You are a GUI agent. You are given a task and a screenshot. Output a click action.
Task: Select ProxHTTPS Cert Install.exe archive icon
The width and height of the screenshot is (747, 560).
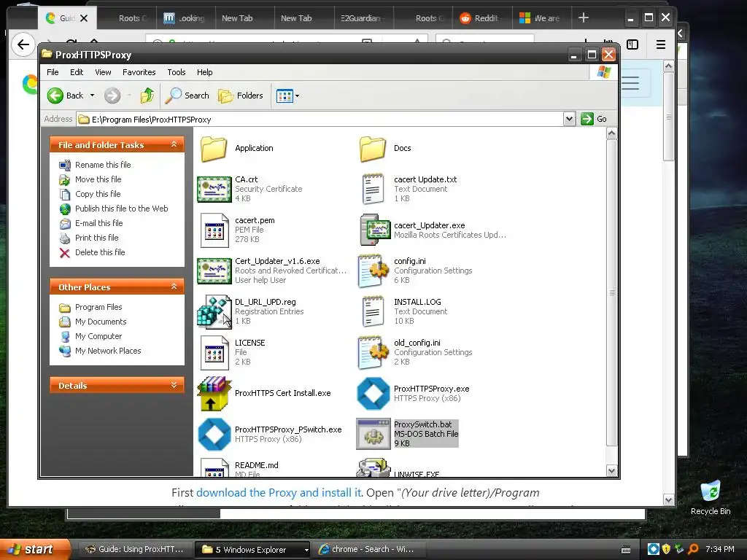[214, 393]
